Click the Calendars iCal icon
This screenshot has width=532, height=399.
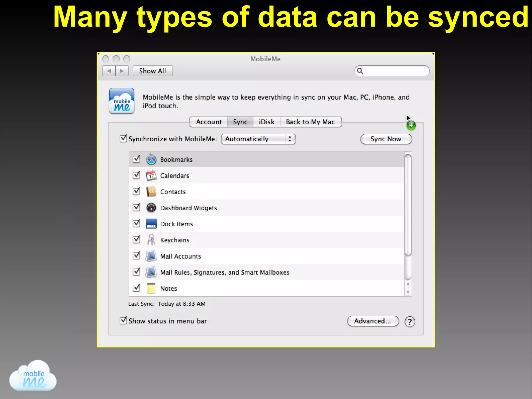[151, 175]
